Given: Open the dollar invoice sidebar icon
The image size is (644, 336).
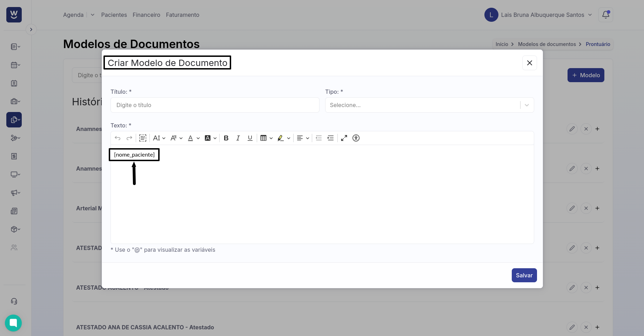Looking at the screenshot, I should 14,156.
